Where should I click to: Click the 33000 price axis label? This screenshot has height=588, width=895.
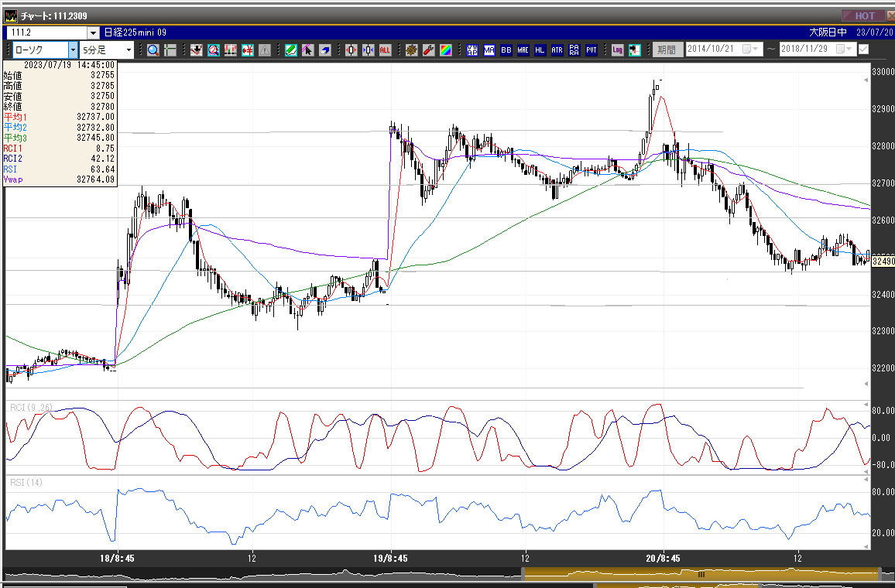[x=883, y=72]
